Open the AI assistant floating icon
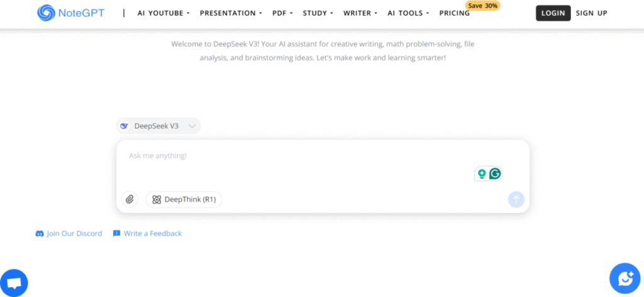This screenshot has width=644, height=297. click(625, 279)
